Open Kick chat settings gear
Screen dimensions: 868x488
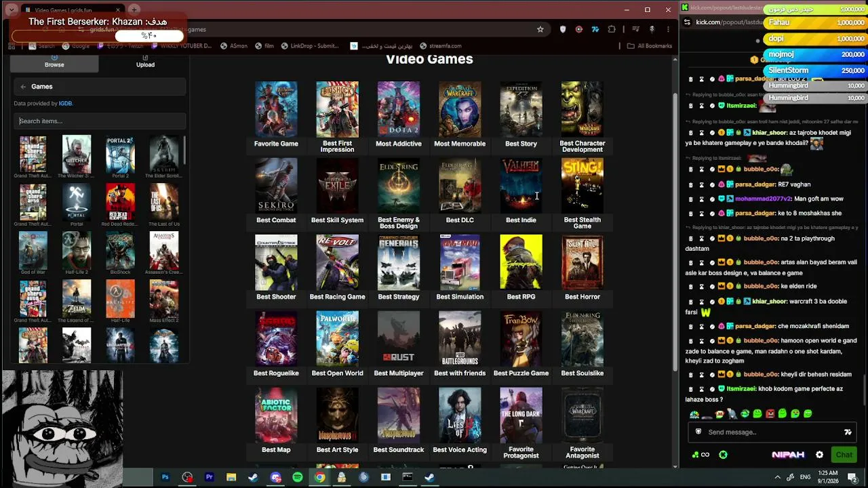[819, 455]
